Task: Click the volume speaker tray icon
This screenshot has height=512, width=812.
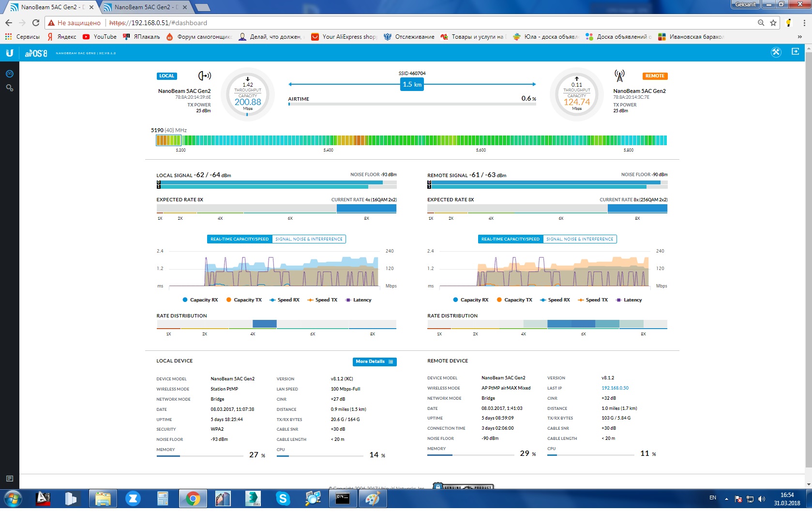Action: tap(762, 499)
